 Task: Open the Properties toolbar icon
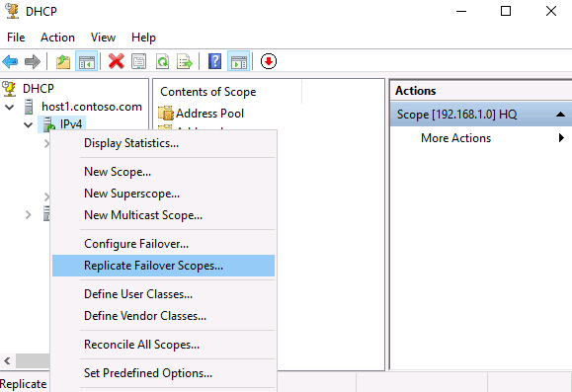coord(138,61)
